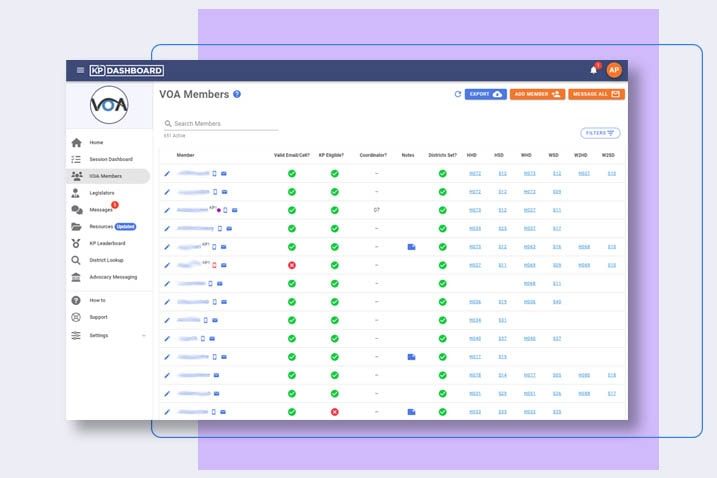
Task: Open the hamburger menu in top bar
Action: [x=80, y=70]
